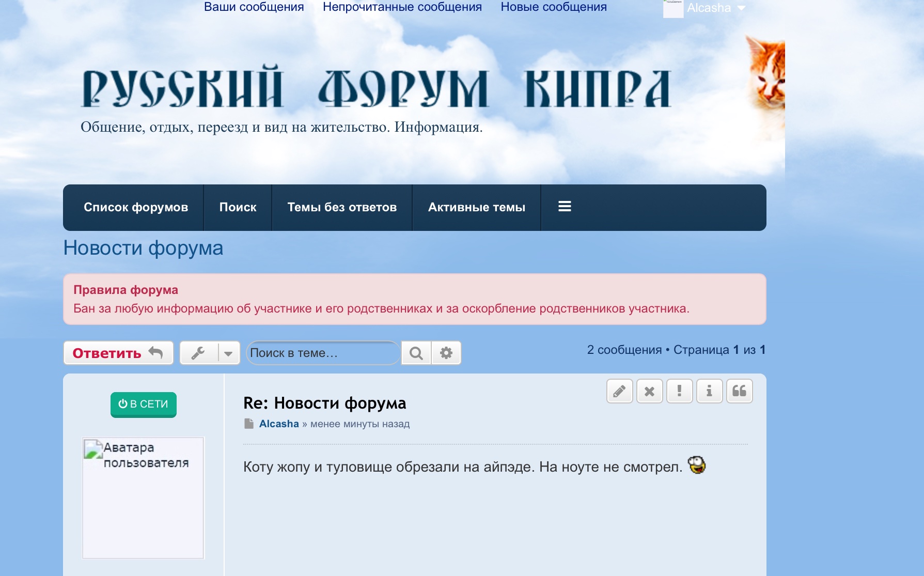Click the edit post pencil icon
This screenshot has width=924, height=576.
coord(619,391)
